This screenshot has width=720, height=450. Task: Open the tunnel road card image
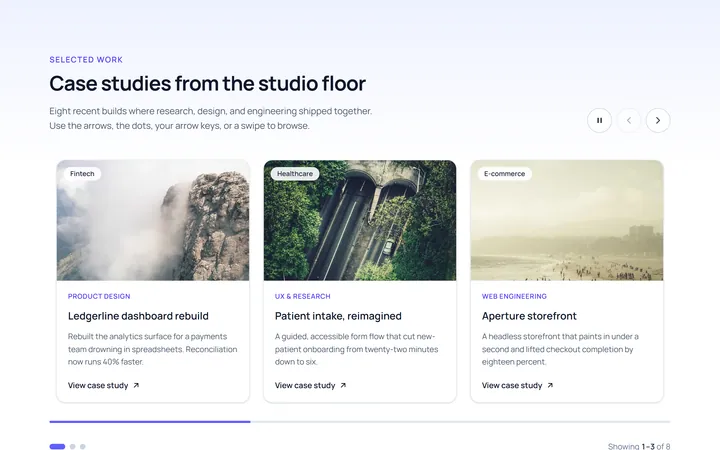click(x=360, y=220)
